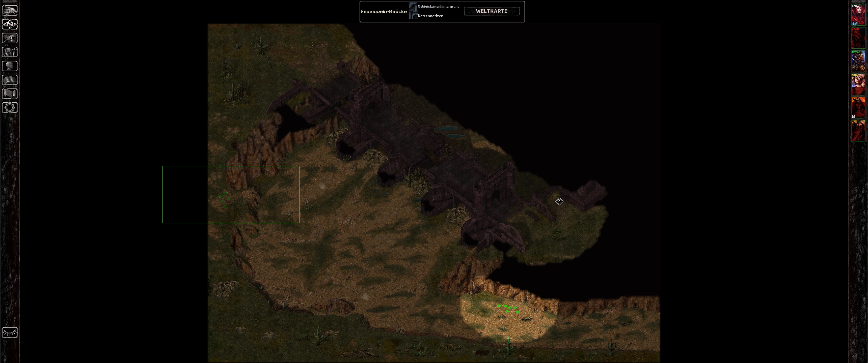This screenshot has width=868, height=363.
Task: Select the 5/8 woman with staff portrait
Action: [858, 84]
